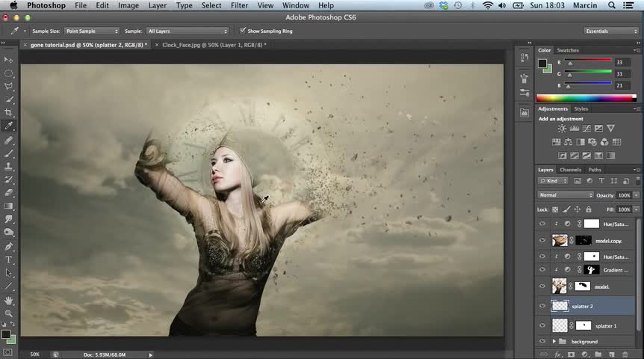Select the Hand tool
Screen dimensions: 644x359
coord(9,300)
